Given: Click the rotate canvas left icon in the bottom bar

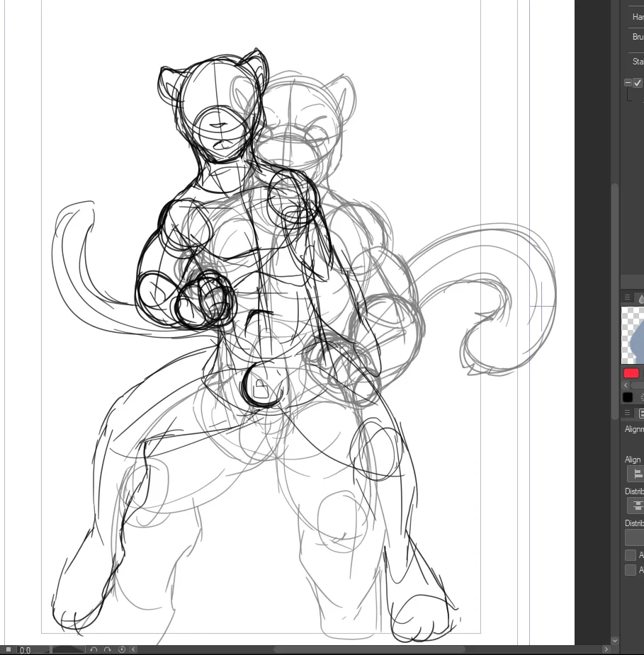Looking at the screenshot, I should (x=94, y=649).
